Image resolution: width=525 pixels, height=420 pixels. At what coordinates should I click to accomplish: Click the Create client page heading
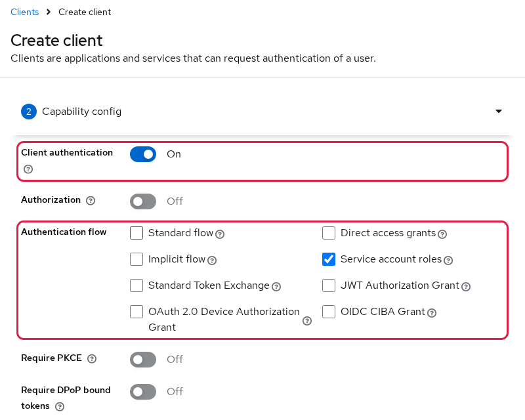click(x=56, y=41)
